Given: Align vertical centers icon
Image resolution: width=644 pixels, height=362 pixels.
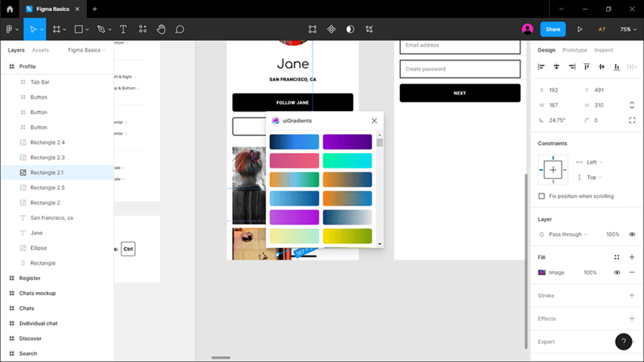Looking at the screenshot, I should [x=602, y=66].
